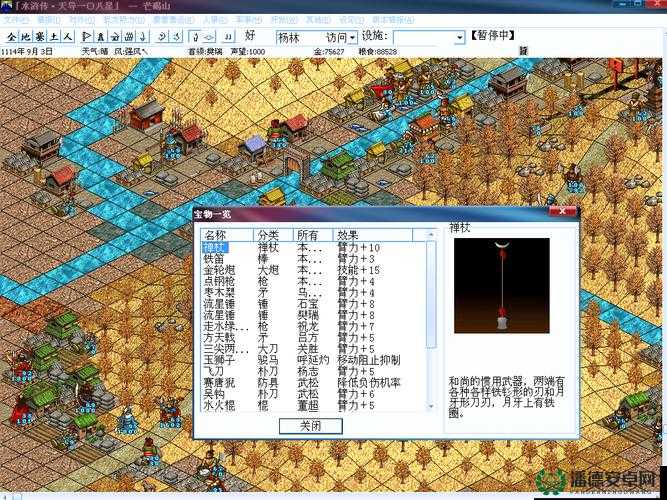The width and height of the screenshot is (667, 500).
Task: Click the flag icon in the toolbar
Action: [x=87, y=37]
